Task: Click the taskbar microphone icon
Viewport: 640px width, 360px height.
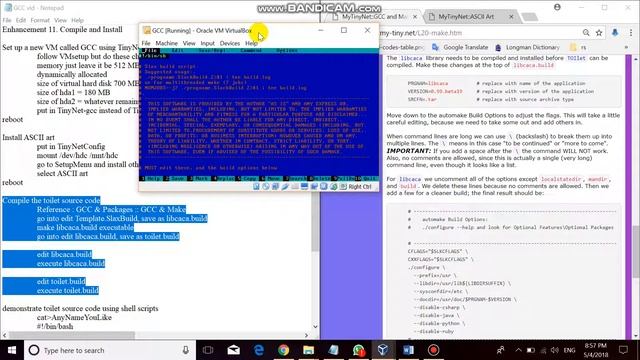Action: pos(186,350)
